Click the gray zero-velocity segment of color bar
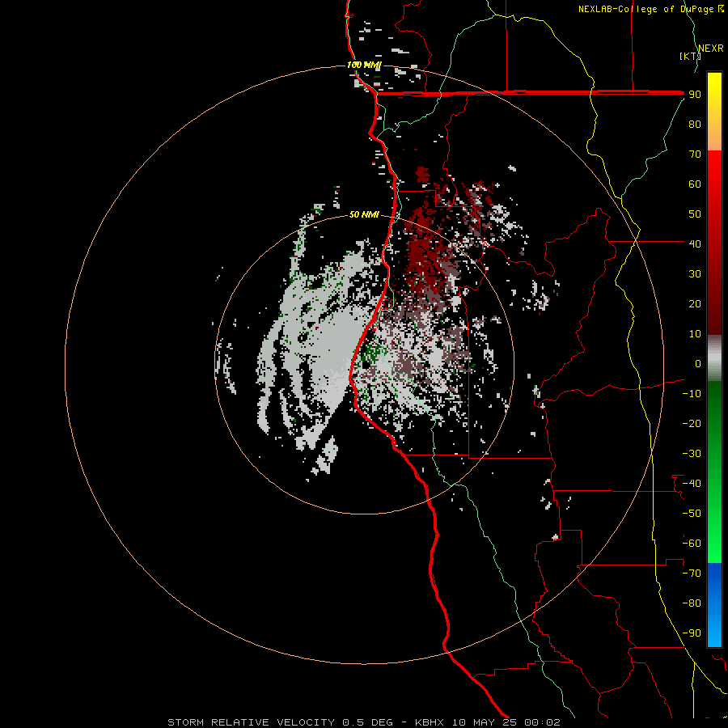The width and height of the screenshot is (728, 728). pos(714,358)
